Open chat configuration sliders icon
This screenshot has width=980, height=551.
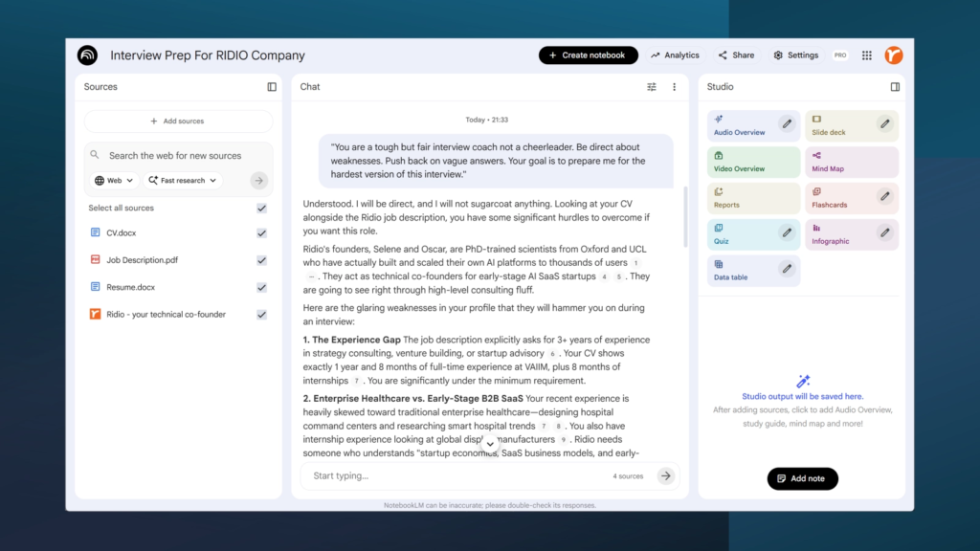pos(652,87)
